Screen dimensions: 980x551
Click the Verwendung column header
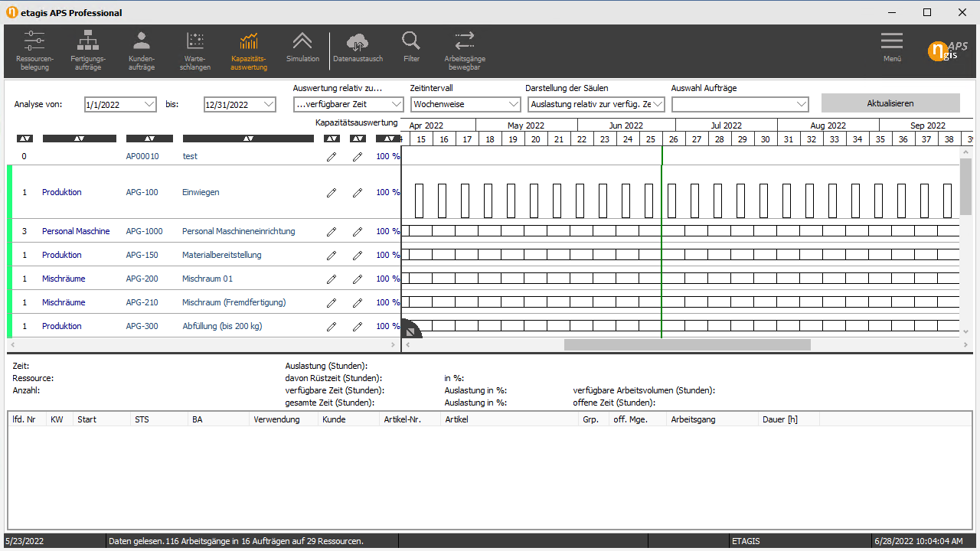[x=284, y=419]
